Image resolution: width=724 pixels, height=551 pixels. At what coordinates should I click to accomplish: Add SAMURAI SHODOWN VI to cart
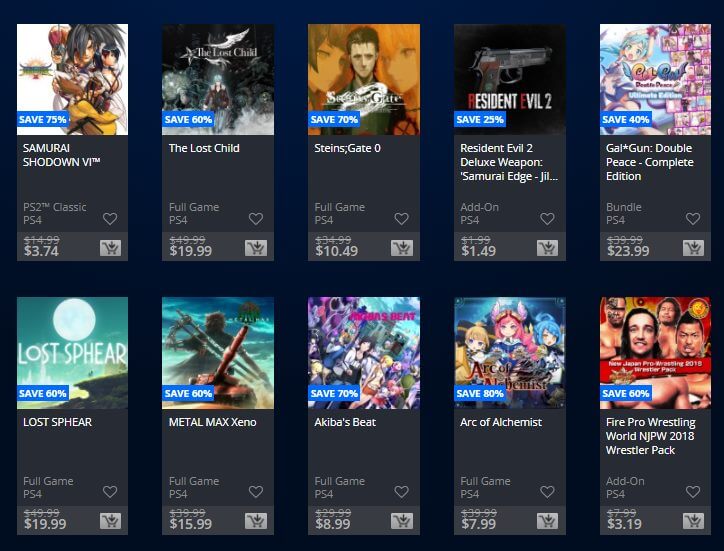[x=110, y=248]
